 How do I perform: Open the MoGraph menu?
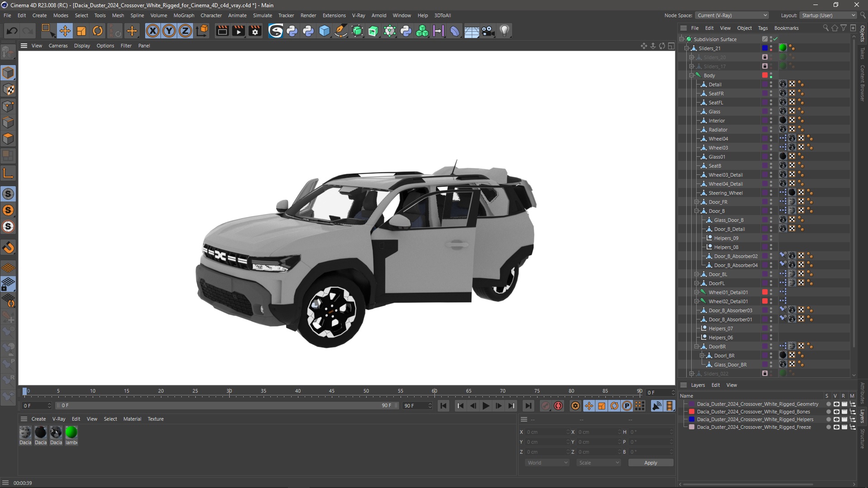(183, 15)
